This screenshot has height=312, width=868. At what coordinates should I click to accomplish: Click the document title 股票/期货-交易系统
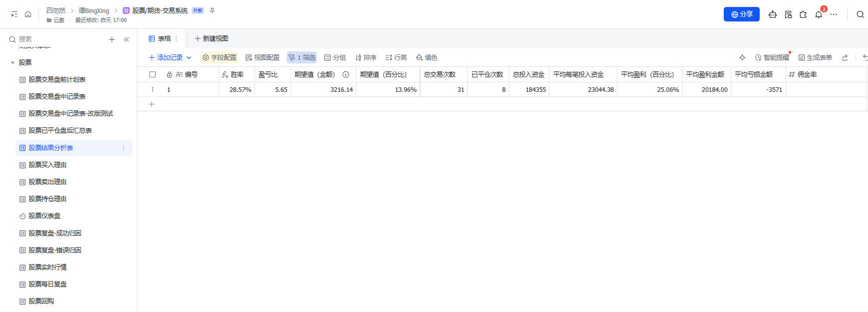pos(160,10)
